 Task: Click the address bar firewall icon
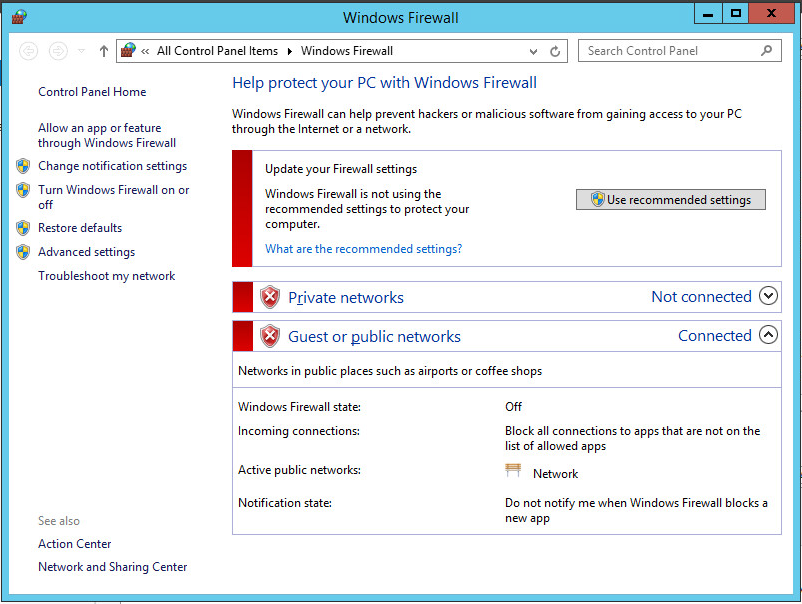(128, 51)
